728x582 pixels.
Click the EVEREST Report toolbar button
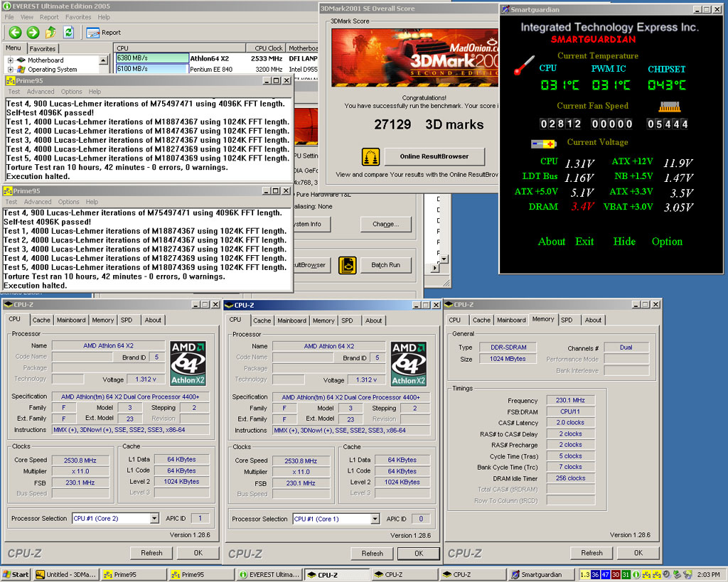pyautogui.click(x=104, y=33)
